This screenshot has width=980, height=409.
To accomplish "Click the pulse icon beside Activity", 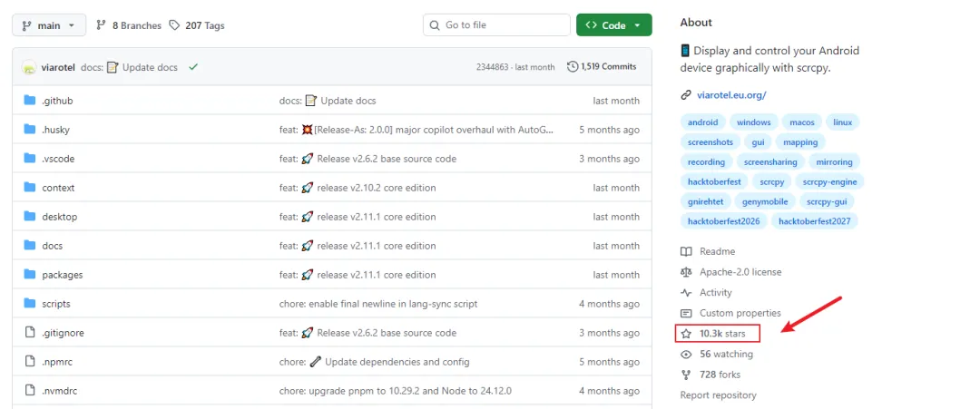I will tap(686, 292).
